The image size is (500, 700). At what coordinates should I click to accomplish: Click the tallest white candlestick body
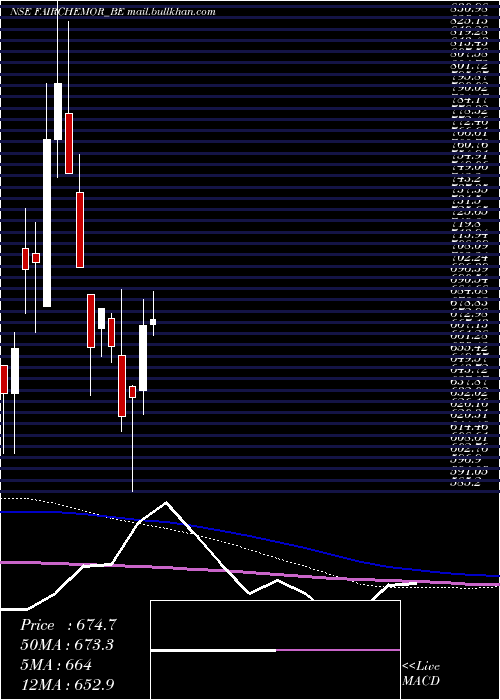47,223
